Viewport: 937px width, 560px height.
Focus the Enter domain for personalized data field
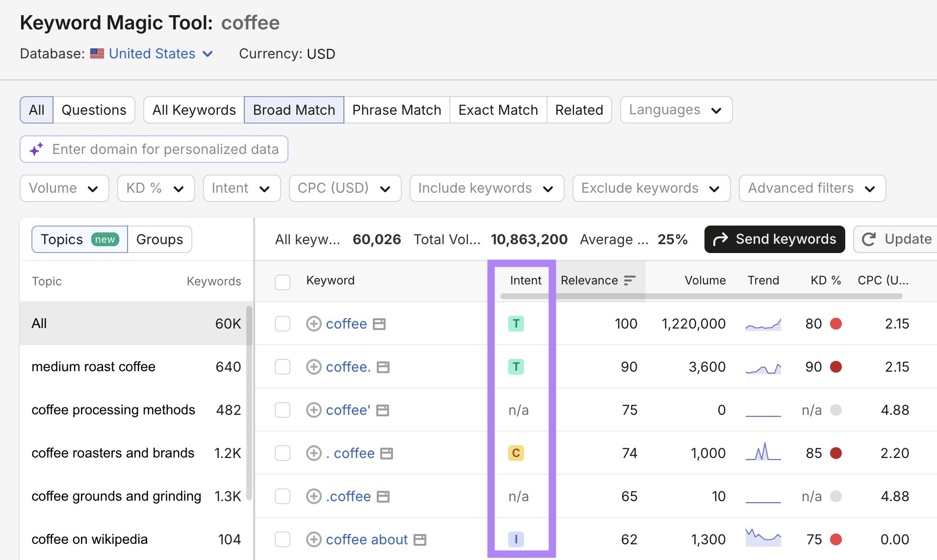(154, 149)
